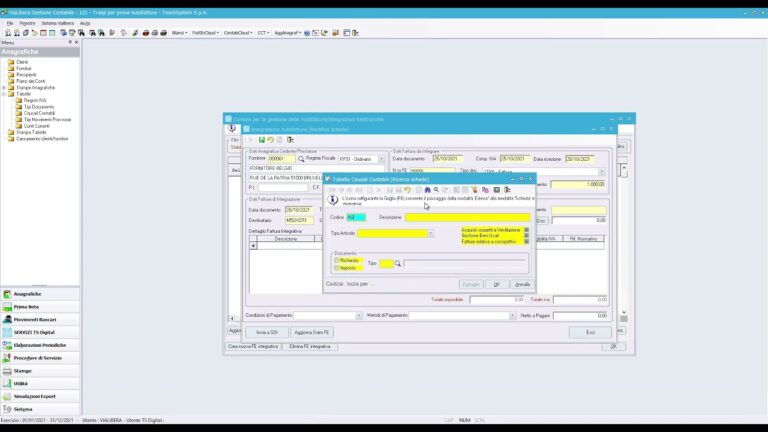Screen dimensions: 768x432
Task: Click the magnifier lookup icon beside Tipo field
Action: (398, 264)
